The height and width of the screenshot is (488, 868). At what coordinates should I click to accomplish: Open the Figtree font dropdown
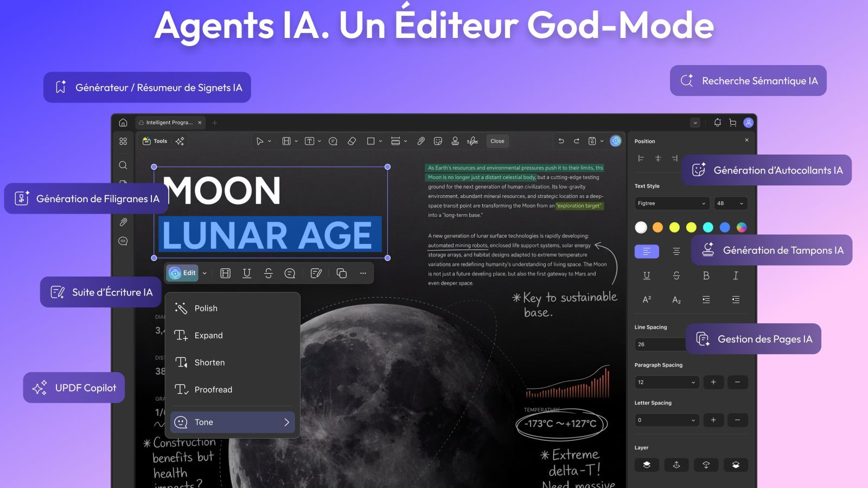tap(672, 203)
